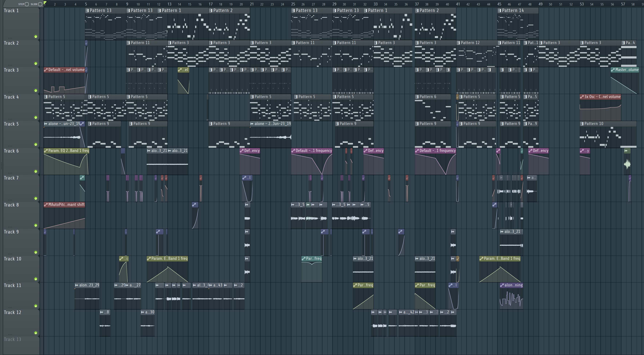Enable the STEP edit mode toggle

tap(27, 4)
